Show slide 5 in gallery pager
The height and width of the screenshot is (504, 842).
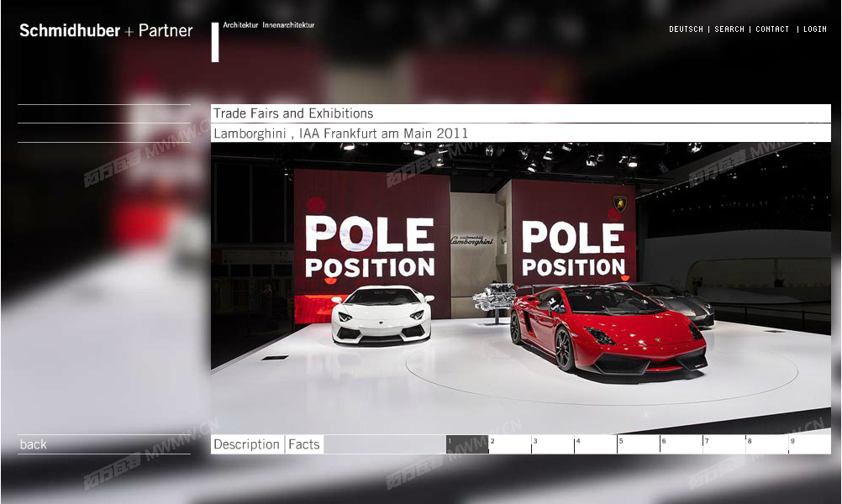coord(639,444)
